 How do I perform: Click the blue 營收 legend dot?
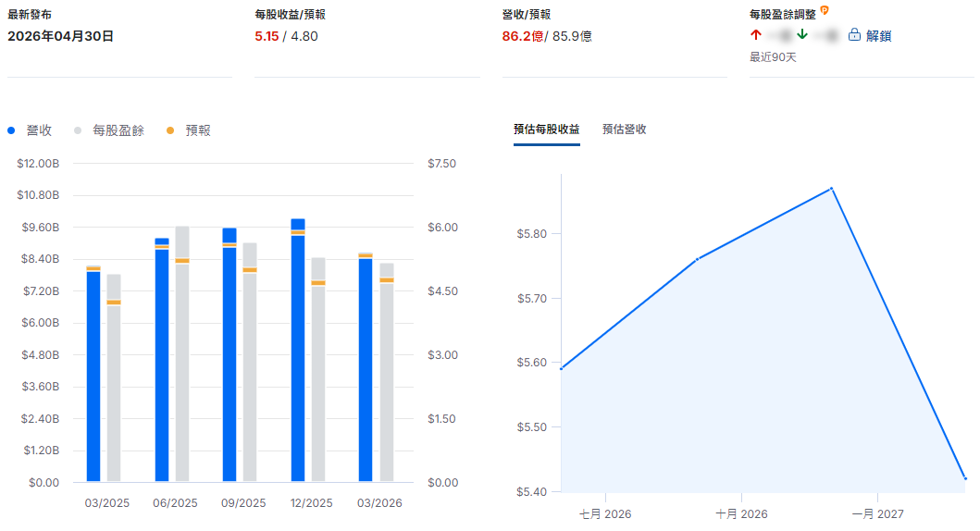tap(11, 130)
